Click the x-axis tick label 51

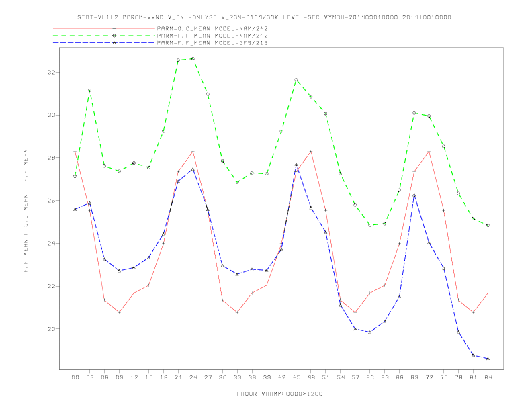point(326,377)
